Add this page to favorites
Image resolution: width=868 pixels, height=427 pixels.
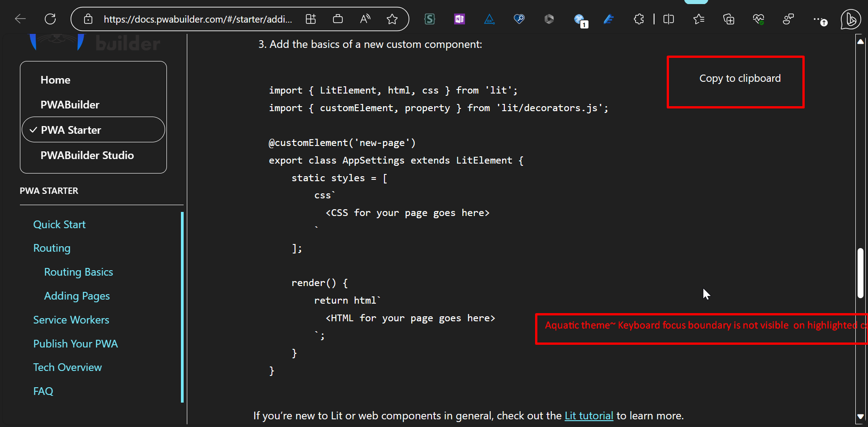coord(392,19)
